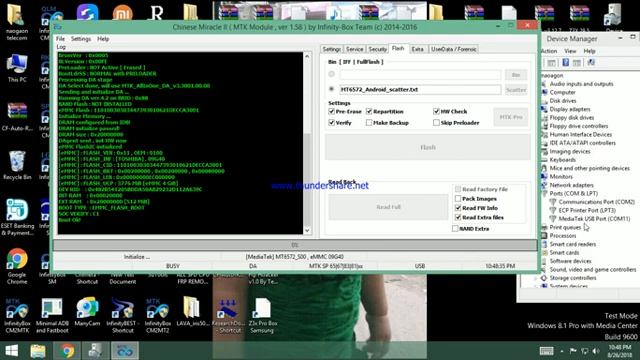The height and width of the screenshot is (360, 640).
Task: Enable Skip Preloader checkbox
Action: (436, 122)
